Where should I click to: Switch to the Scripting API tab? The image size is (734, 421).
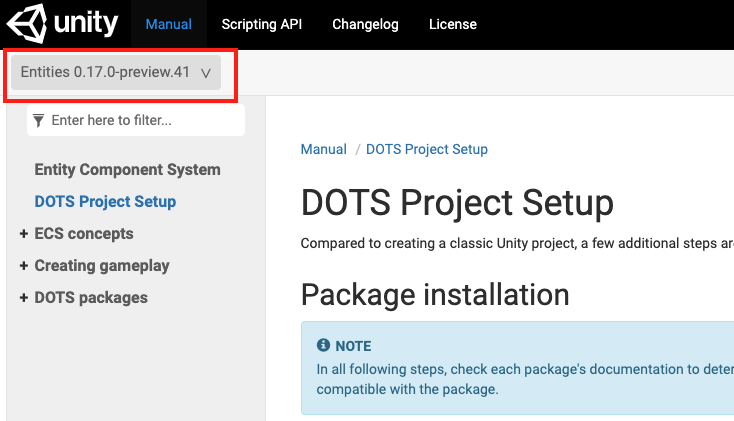click(x=262, y=24)
